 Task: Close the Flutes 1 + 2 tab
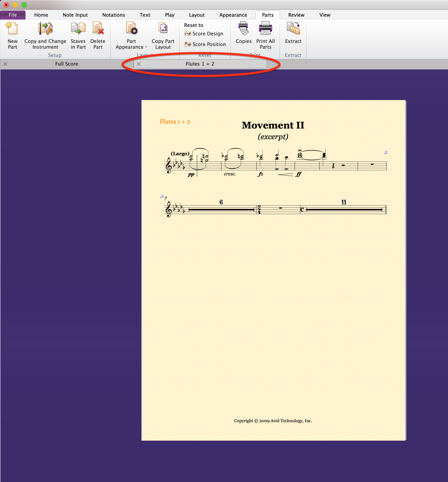[139, 64]
